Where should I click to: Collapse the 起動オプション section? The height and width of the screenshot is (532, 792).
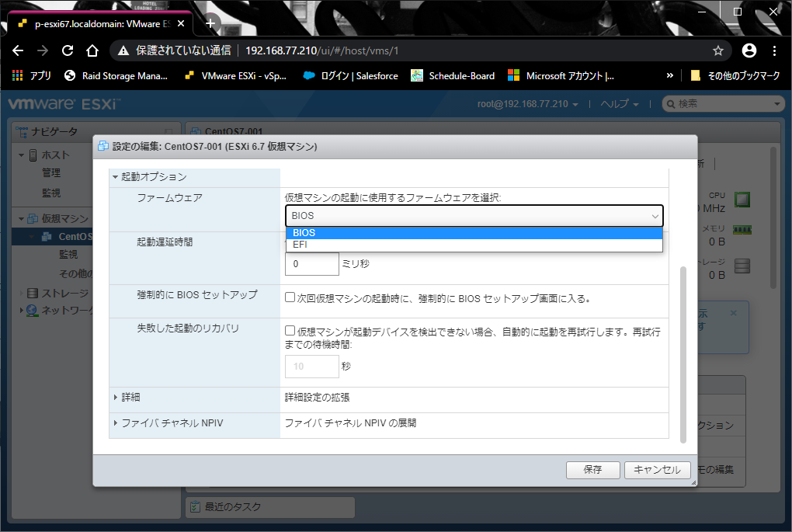point(115,177)
